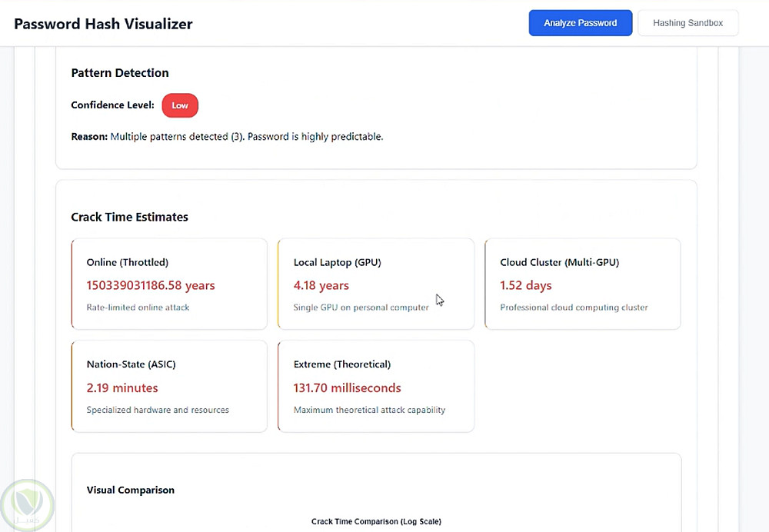Click the red Low confidence badge
Screen dimensions: 769x532
[x=180, y=105]
